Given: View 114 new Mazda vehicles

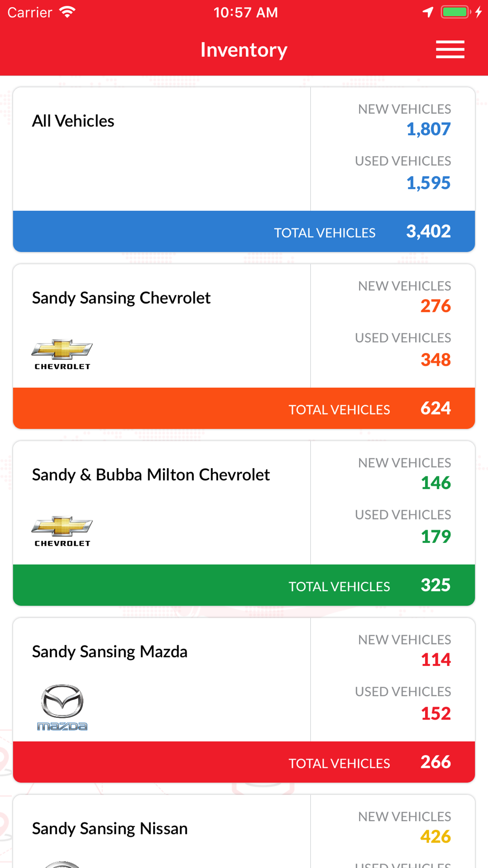Looking at the screenshot, I should click(436, 660).
